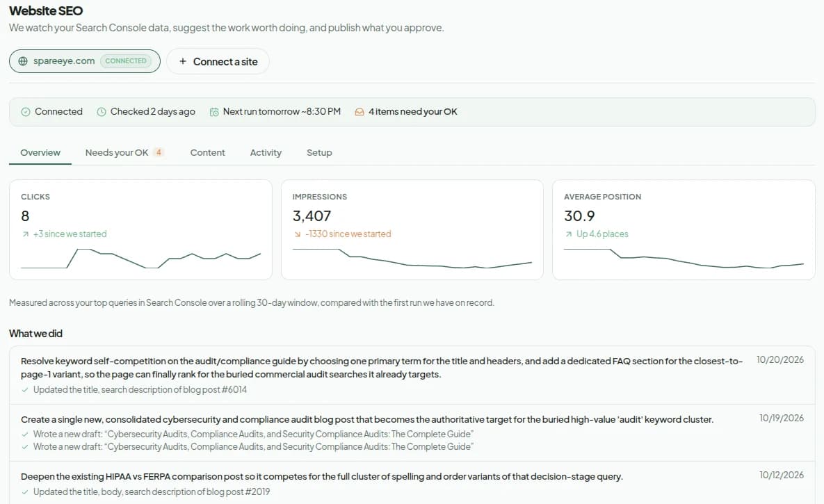Click the up arrow icon beside Up 4.6 places

(x=569, y=234)
